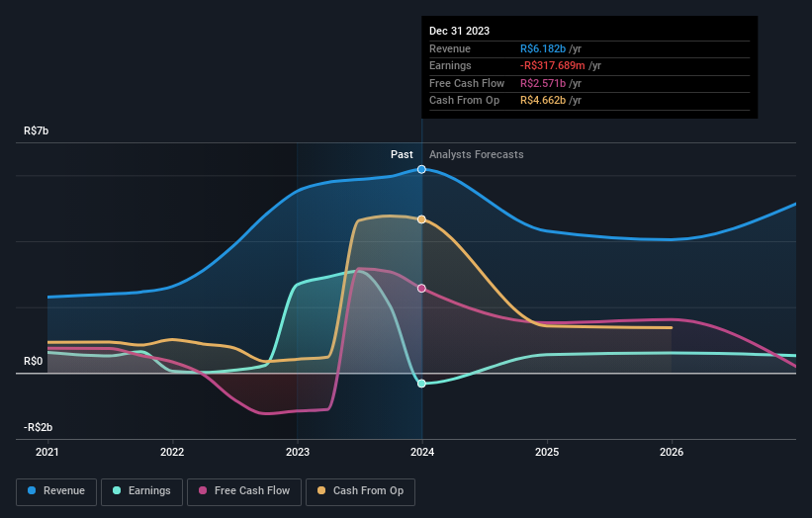Screen dimensions: 812x518
Task: Click the -R$317.689m earnings value in tooltip
Action: pyautogui.click(x=553, y=65)
